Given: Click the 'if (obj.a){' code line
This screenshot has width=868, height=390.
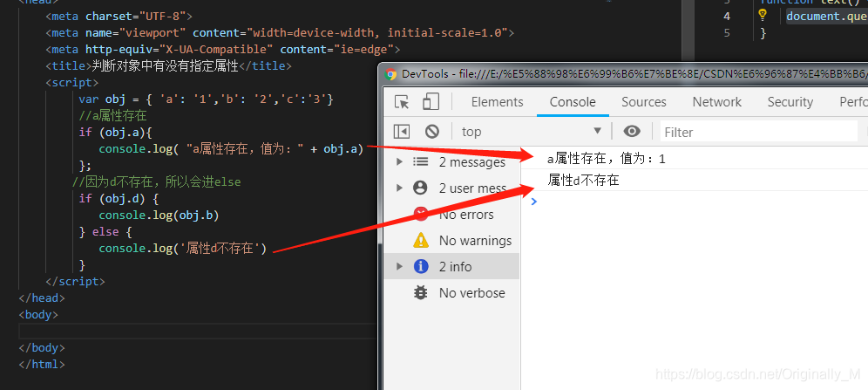Looking at the screenshot, I should point(115,133).
